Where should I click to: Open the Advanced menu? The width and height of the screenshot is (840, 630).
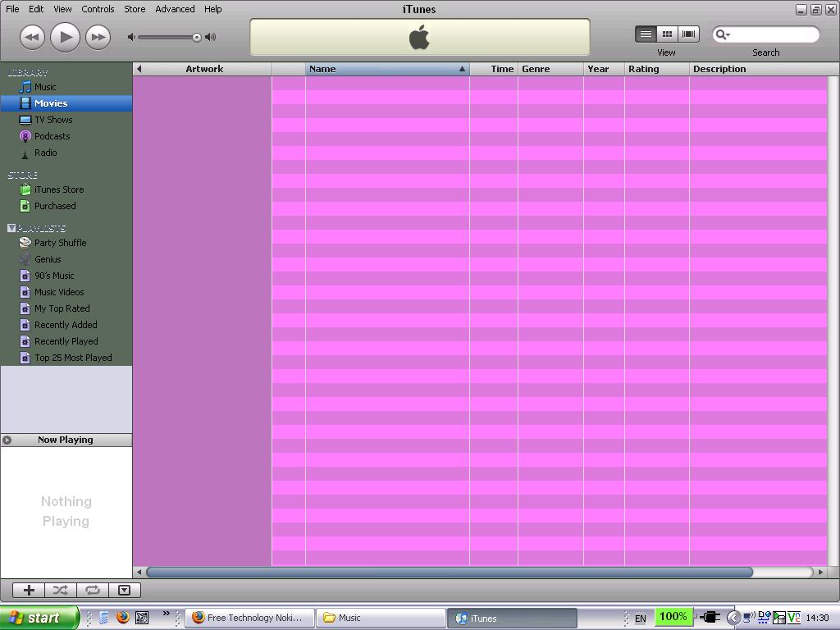pyautogui.click(x=175, y=9)
